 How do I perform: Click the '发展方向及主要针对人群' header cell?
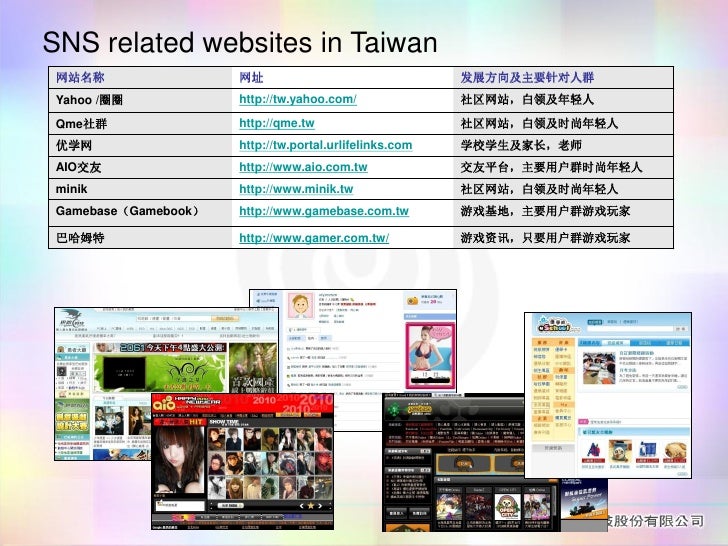[563, 78]
